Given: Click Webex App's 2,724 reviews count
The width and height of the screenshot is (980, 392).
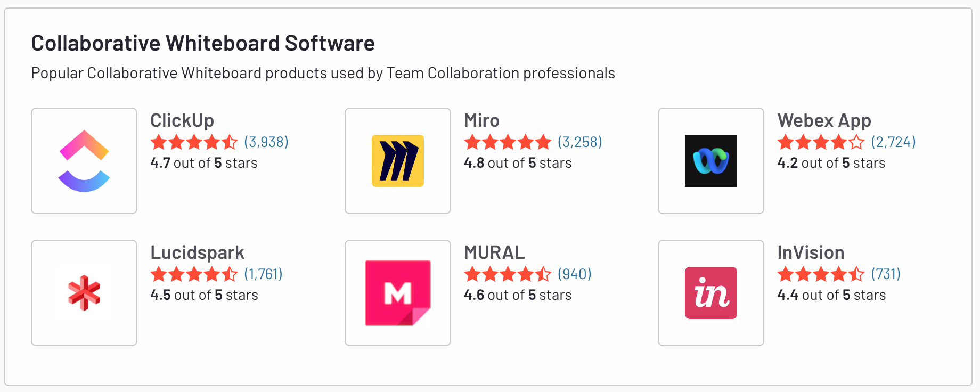Looking at the screenshot, I should [x=893, y=142].
